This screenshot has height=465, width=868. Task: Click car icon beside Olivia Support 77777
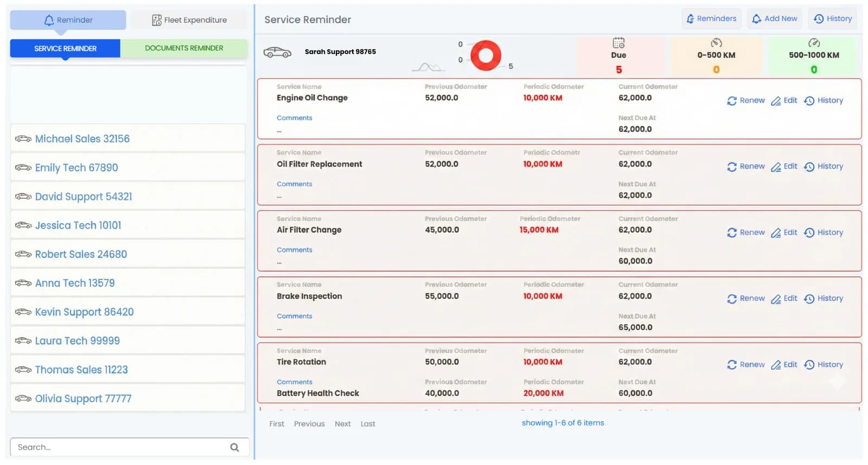pyautogui.click(x=23, y=398)
